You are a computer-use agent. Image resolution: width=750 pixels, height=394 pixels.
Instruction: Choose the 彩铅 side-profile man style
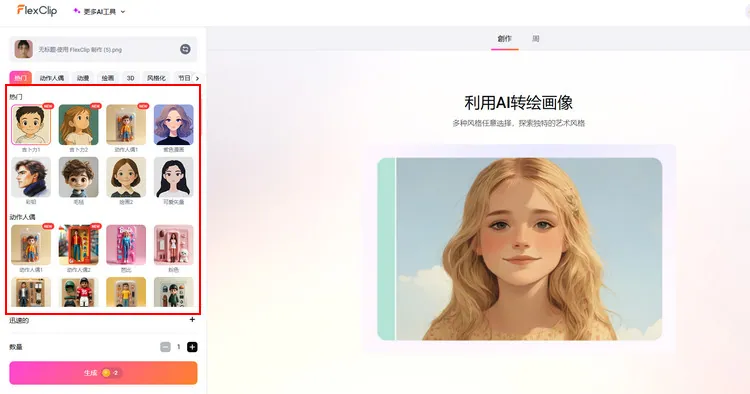click(31, 177)
